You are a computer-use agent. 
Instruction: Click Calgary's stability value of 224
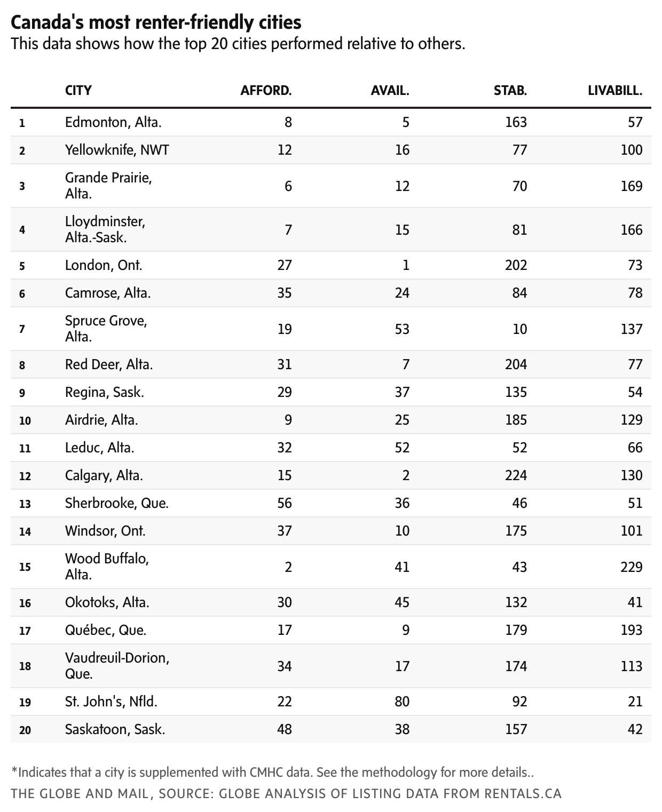tap(516, 475)
